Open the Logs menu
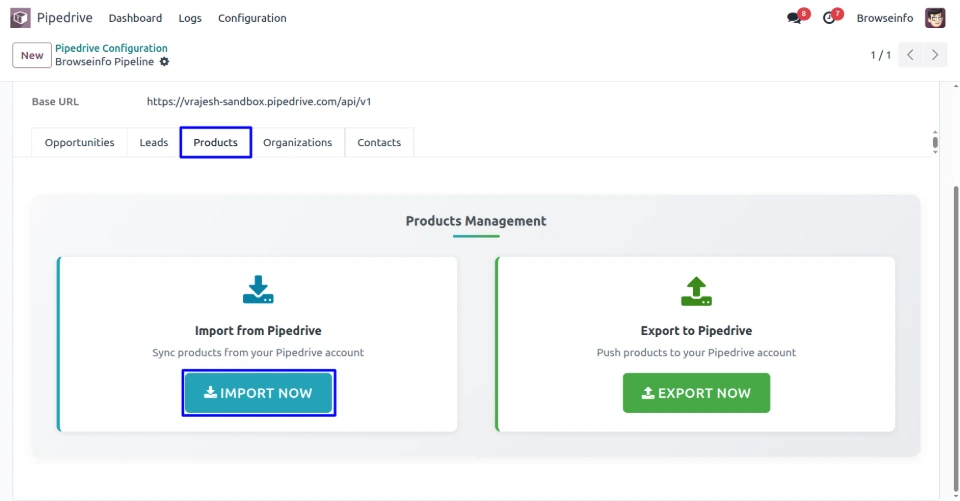960x501 pixels. pyautogui.click(x=190, y=18)
